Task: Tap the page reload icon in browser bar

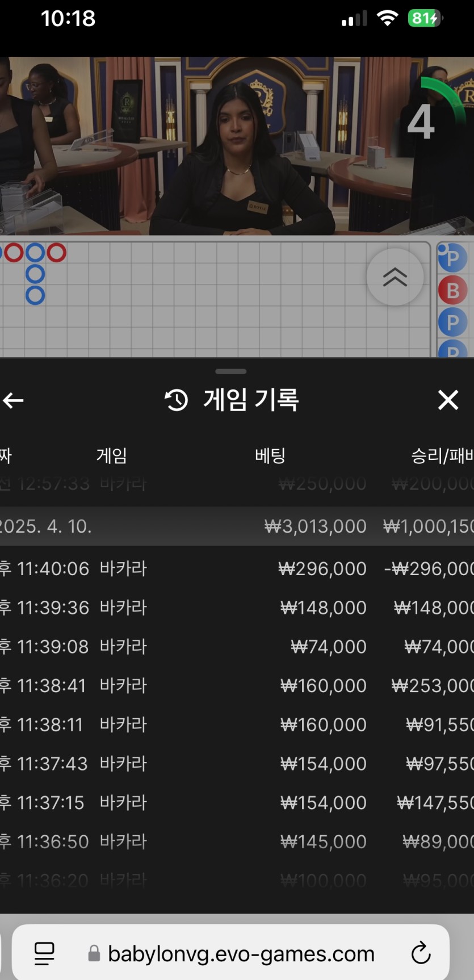Action: click(421, 953)
